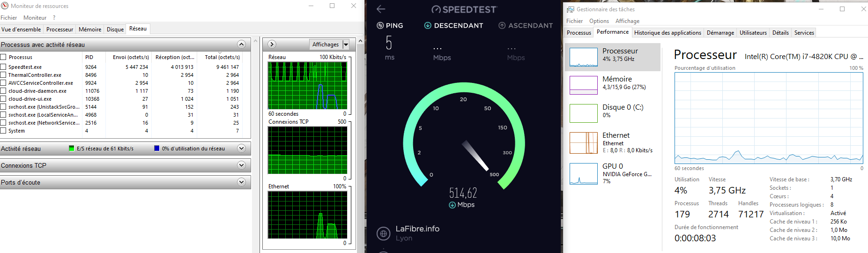Collapse the graph pane with arrow button
The image size is (868, 253).
pos(272,45)
